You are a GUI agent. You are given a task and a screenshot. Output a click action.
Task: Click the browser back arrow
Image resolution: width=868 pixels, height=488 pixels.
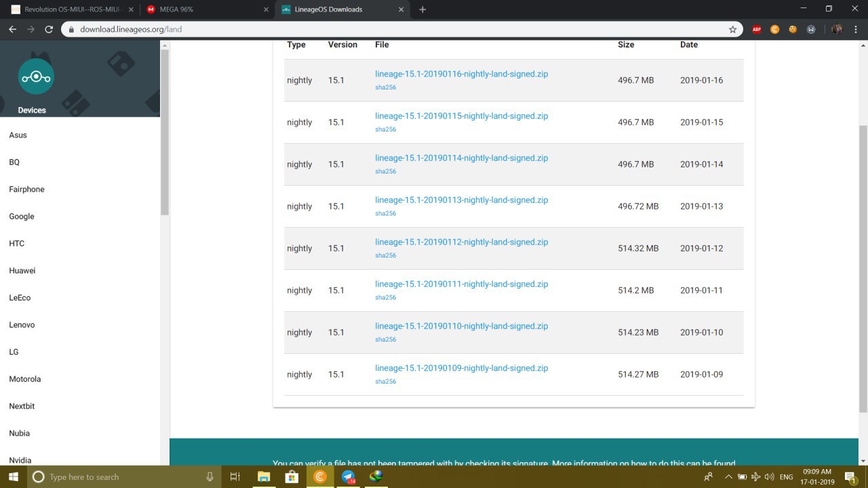pyautogui.click(x=12, y=29)
